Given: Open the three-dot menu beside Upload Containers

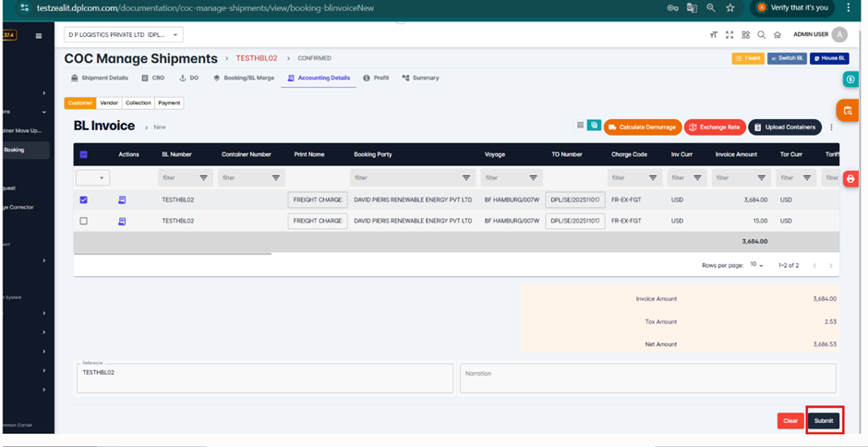Looking at the screenshot, I should [x=831, y=127].
